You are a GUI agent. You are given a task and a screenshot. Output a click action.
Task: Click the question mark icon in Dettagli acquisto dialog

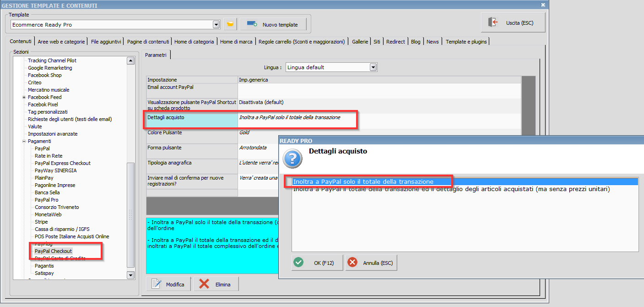coord(293,158)
